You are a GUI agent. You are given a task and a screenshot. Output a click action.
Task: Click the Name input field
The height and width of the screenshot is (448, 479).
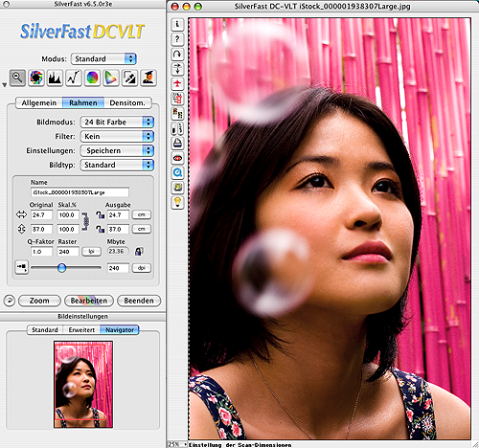(x=80, y=192)
